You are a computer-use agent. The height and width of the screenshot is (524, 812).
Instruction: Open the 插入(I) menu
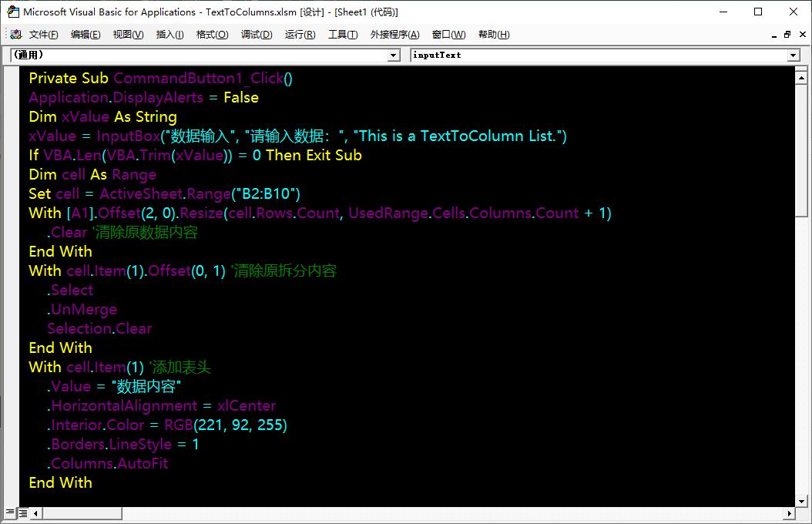[169, 34]
